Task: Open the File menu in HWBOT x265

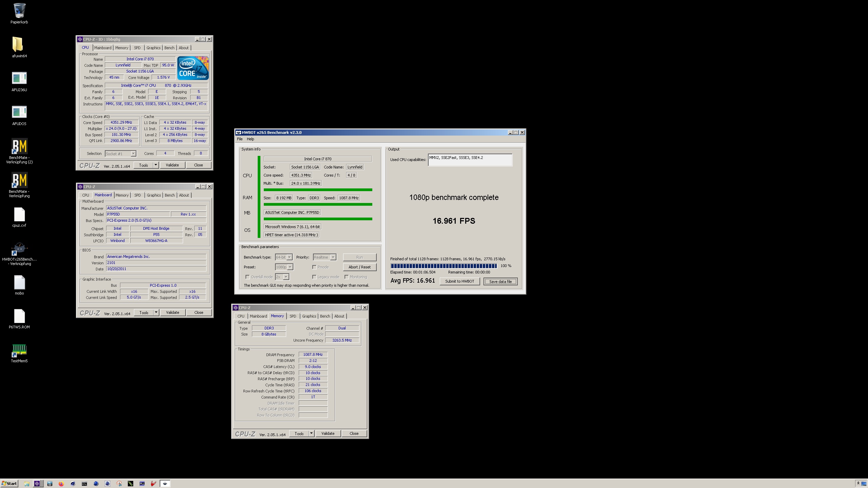Action: (240, 139)
